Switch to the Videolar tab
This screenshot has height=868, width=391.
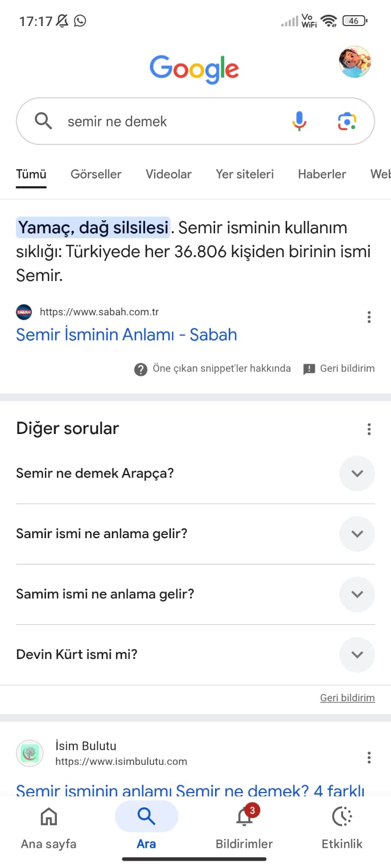[x=168, y=174]
